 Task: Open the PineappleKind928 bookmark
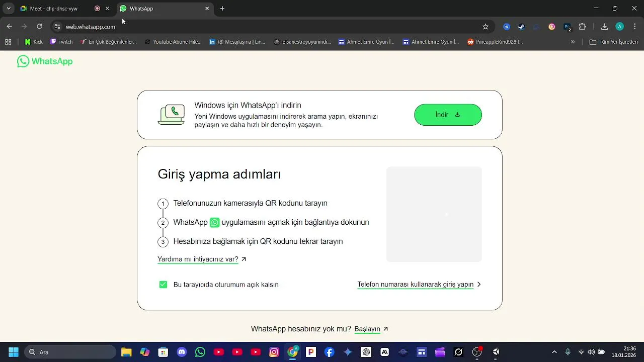click(x=496, y=42)
